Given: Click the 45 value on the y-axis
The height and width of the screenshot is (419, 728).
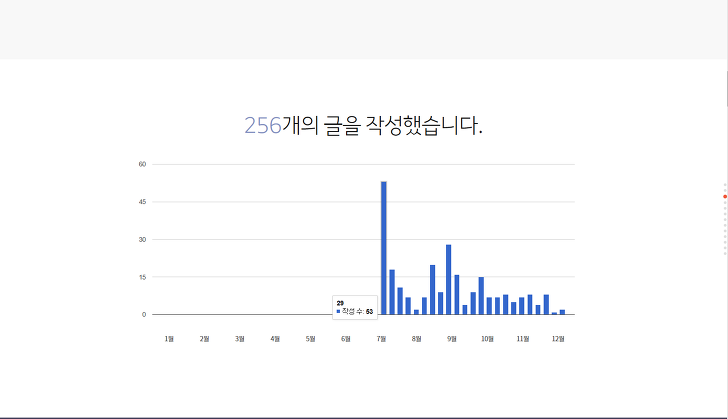Looking at the screenshot, I should (142, 202).
